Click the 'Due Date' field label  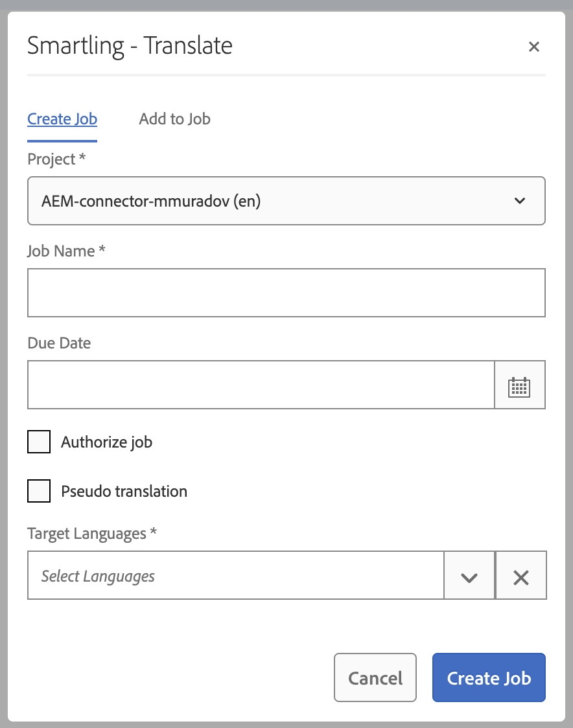point(59,343)
